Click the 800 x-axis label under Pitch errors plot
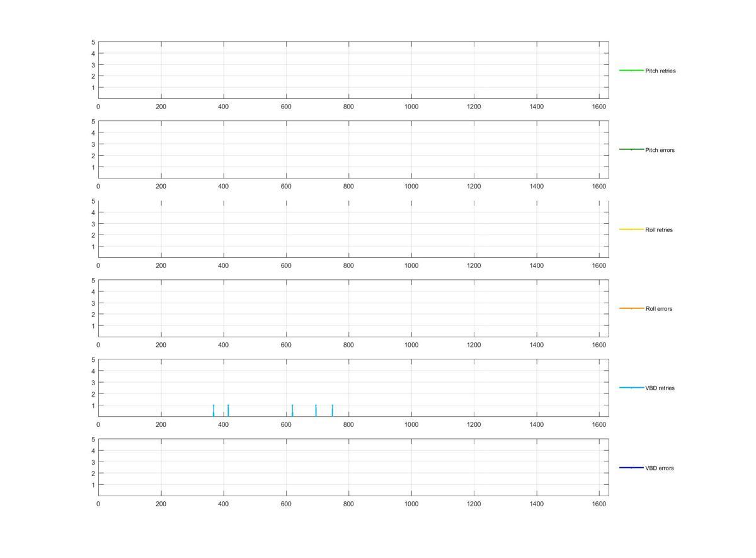The image size is (756, 558). (348, 187)
